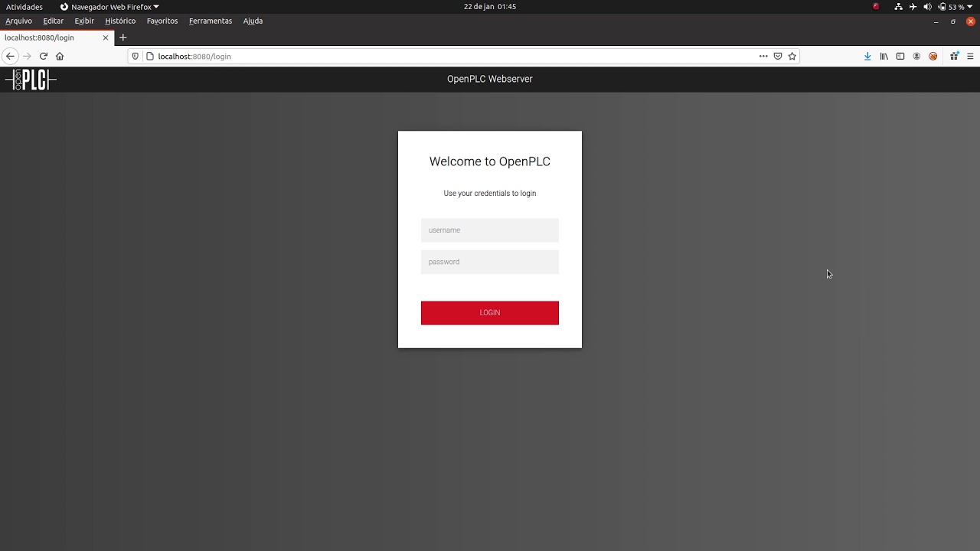This screenshot has height=551, width=980.
Task: Click the battery 53 % indicator
Action: pos(951,6)
